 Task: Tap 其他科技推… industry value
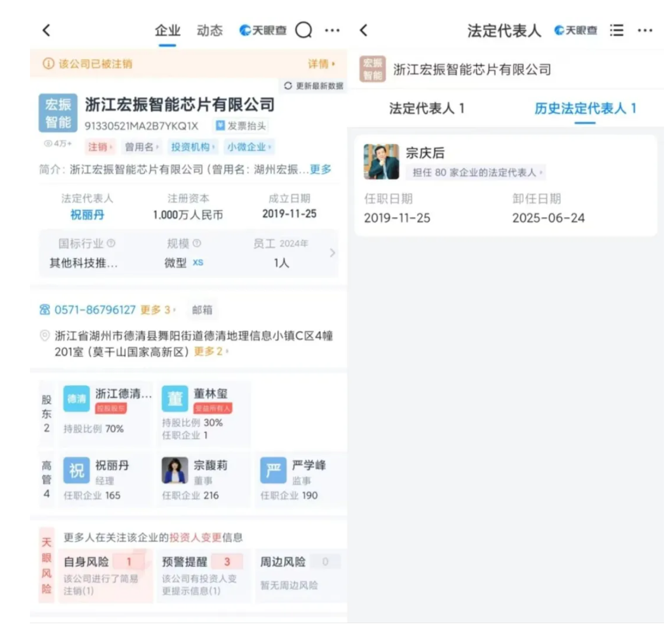(x=83, y=263)
